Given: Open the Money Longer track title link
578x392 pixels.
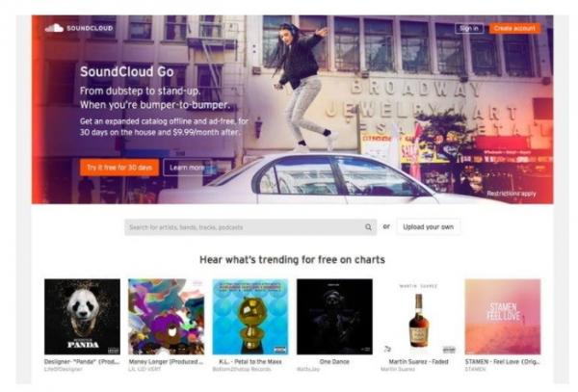Looking at the screenshot, I should pyautogui.click(x=166, y=362).
